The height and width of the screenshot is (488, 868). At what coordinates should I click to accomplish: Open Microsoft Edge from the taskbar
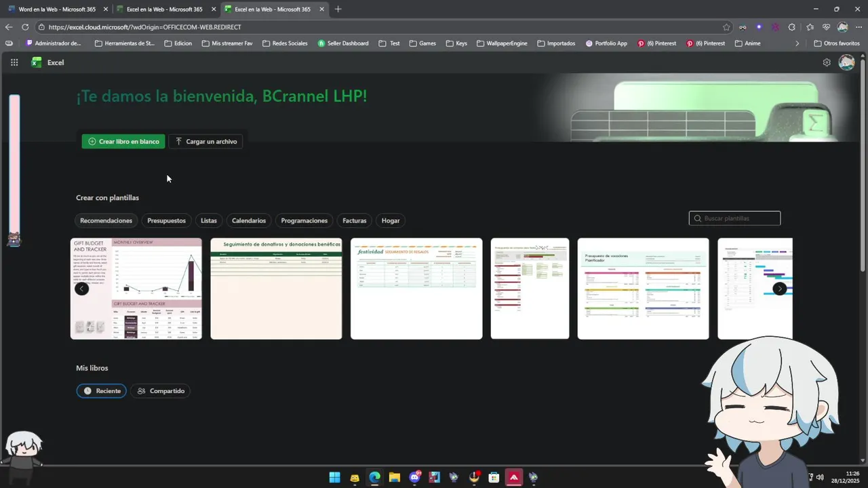(x=374, y=477)
